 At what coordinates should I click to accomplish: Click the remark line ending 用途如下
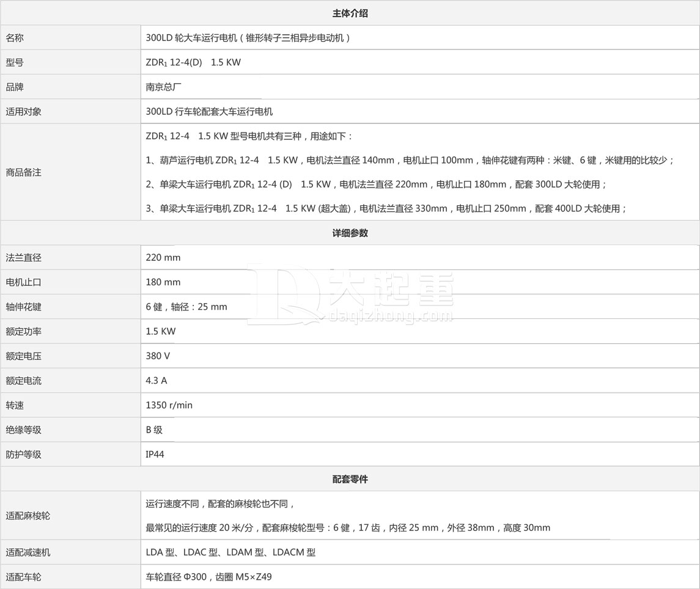coord(249,136)
